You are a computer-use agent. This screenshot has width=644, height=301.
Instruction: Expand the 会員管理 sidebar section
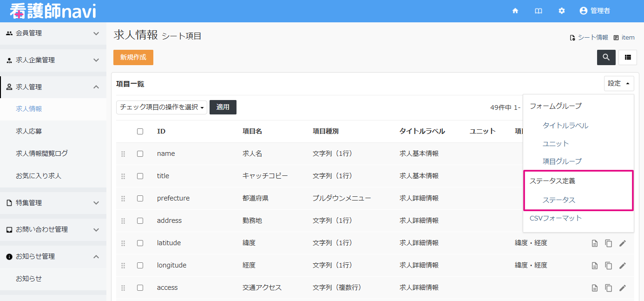pos(53,33)
